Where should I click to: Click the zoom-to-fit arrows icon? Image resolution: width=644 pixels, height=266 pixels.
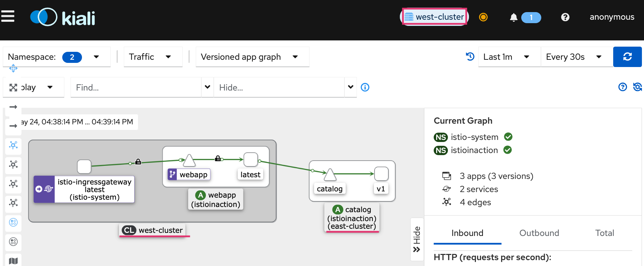[x=13, y=87]
